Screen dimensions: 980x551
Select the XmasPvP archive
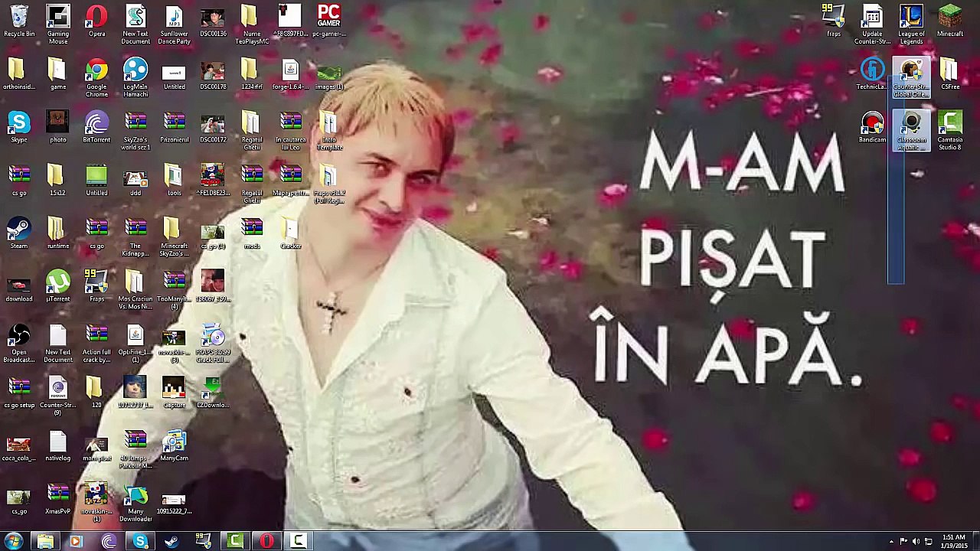58,499
